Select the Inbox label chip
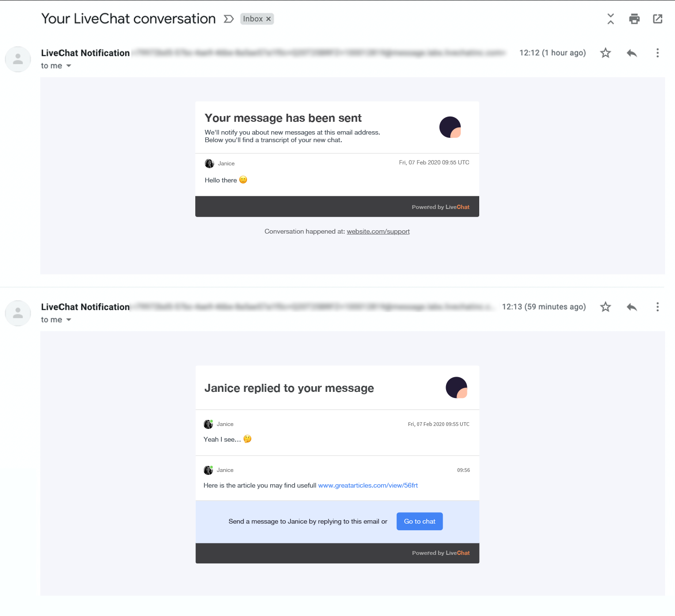Image resolution: width=675 pixels, height=616 pixels. [x=253, y=18]
